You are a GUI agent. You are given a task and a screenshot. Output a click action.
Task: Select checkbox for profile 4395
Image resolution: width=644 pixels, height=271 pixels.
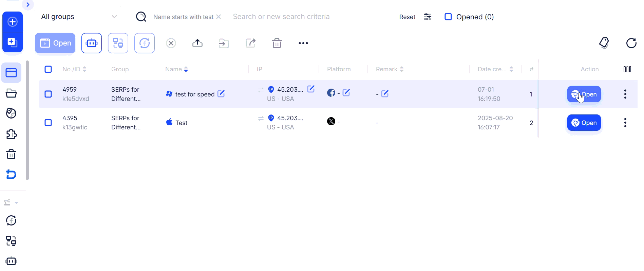click(x=48, y=123)
